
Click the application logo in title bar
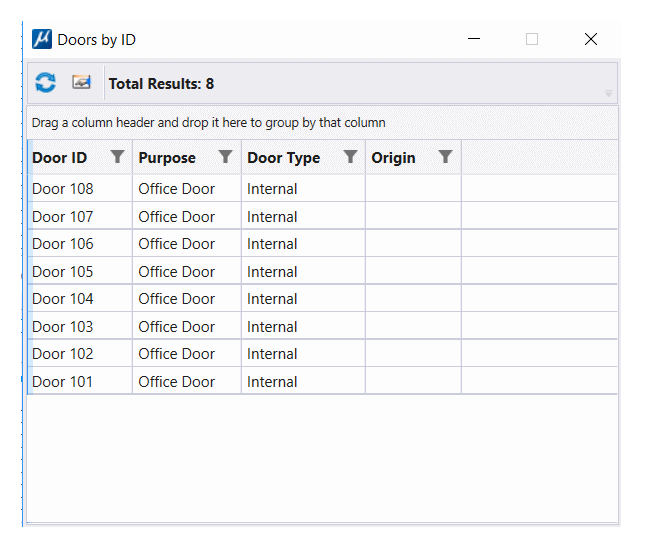point(42,40)
